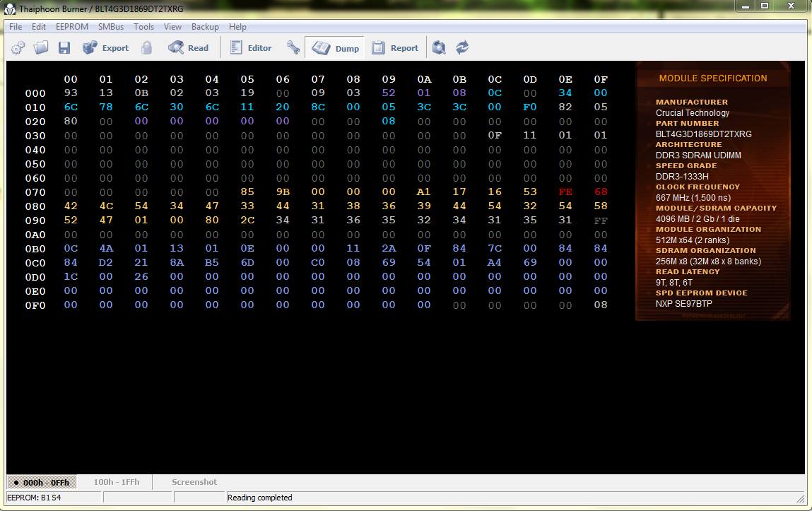Click byte 08 at end of row 0F0
Screen dimensions: 812x511
pyautogui.click(x=600, y=305)
